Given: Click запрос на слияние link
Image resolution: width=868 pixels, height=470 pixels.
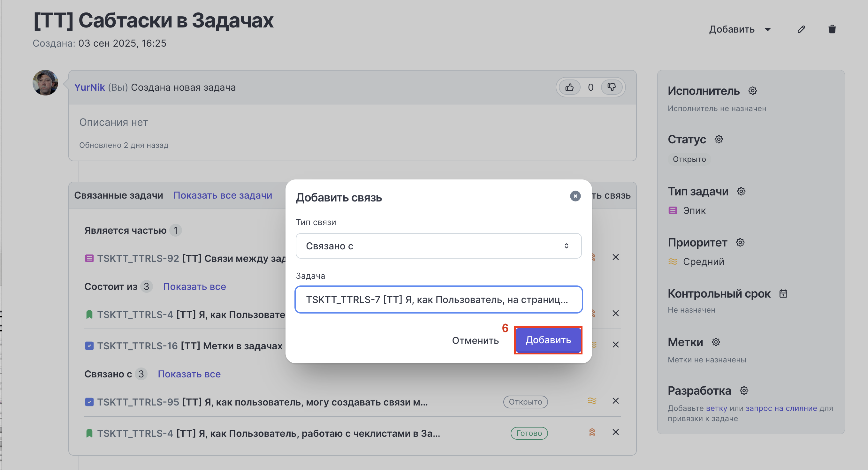Looking at the screenshot, I should click(x=781, y=408).
